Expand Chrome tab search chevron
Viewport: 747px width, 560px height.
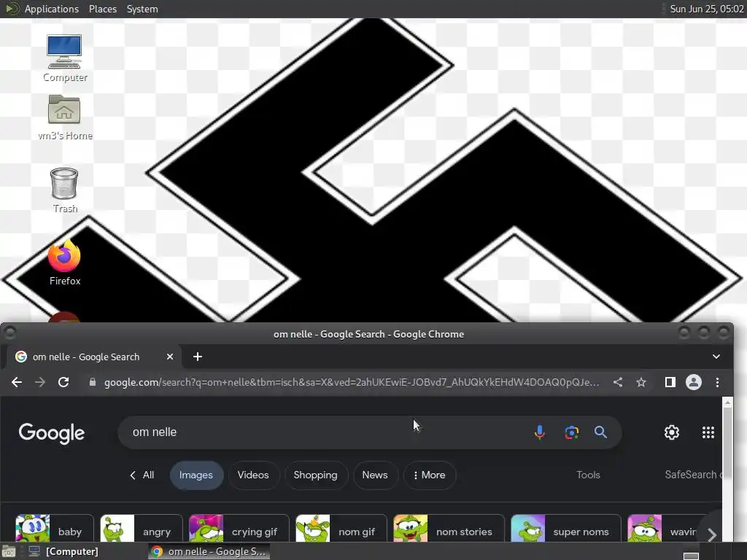coord(716,357)
